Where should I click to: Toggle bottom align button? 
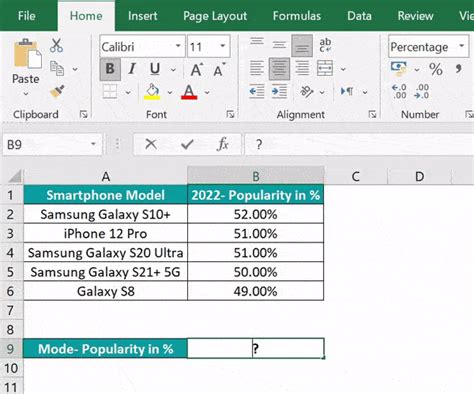pos(302,46)
